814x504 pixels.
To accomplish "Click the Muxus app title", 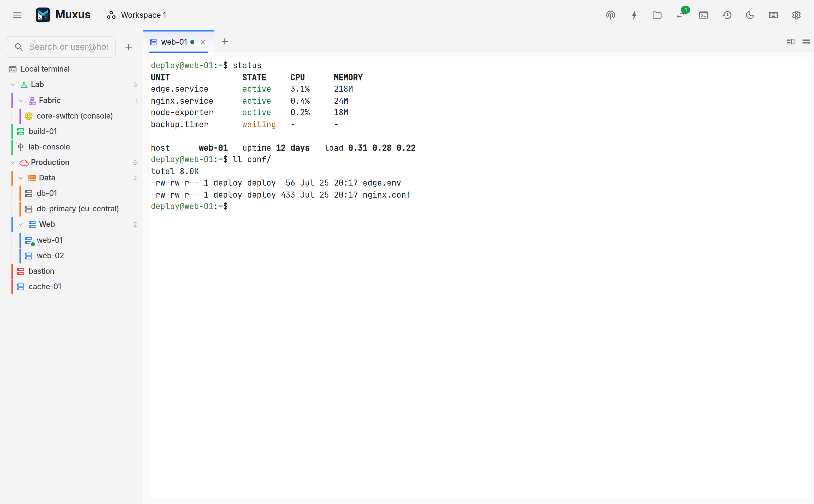I will pos(73,15).
